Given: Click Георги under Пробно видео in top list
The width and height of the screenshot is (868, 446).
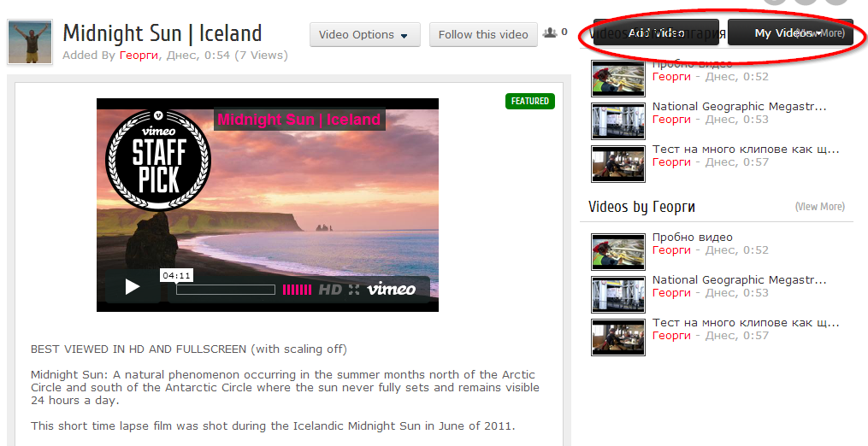Looking at the screenshot, I should pyautogui.click(x=671, y=77).
